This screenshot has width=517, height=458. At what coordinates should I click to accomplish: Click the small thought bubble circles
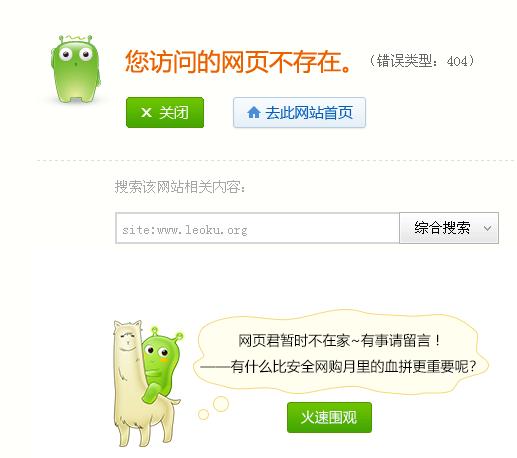(x=213, y=408)
